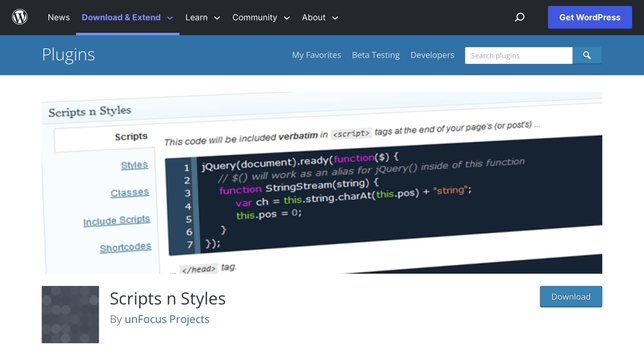644x351 pixels.
Task: Click the Scripts n Styles plugin icon
Action: (x=70, y=314)
